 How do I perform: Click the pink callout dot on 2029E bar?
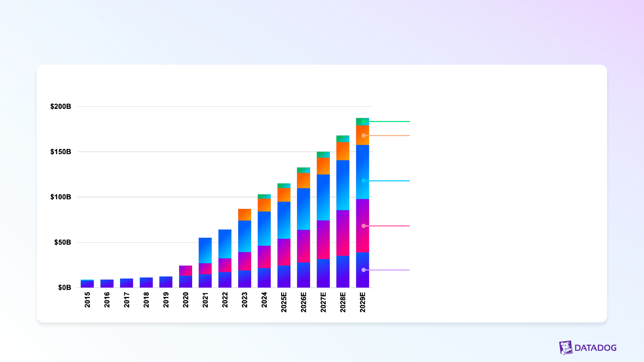(x=364, y=226)
